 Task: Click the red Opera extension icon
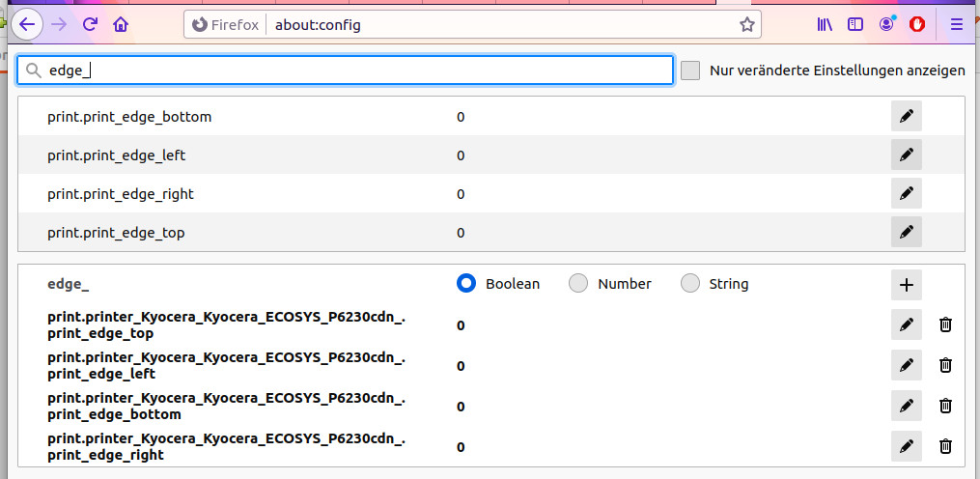(x=917, y=25)
